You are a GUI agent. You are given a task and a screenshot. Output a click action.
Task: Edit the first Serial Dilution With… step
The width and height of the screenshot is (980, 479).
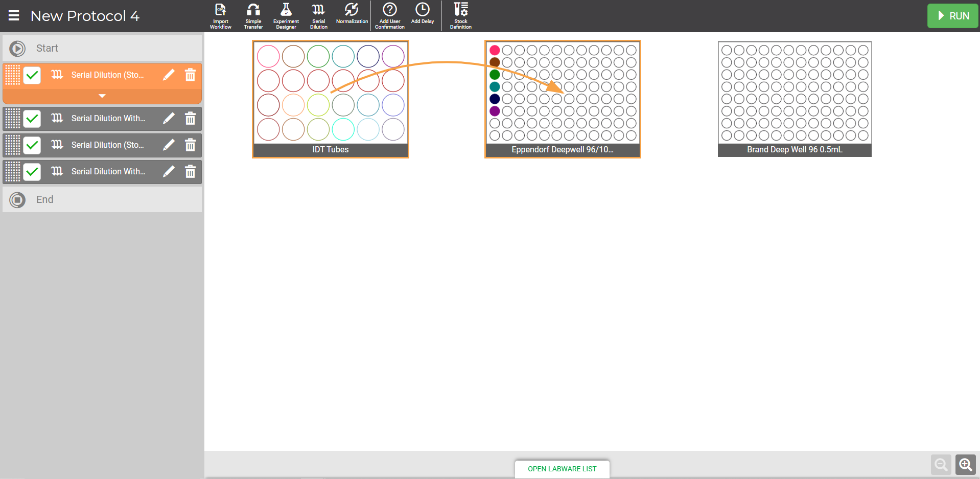[169, 119]
